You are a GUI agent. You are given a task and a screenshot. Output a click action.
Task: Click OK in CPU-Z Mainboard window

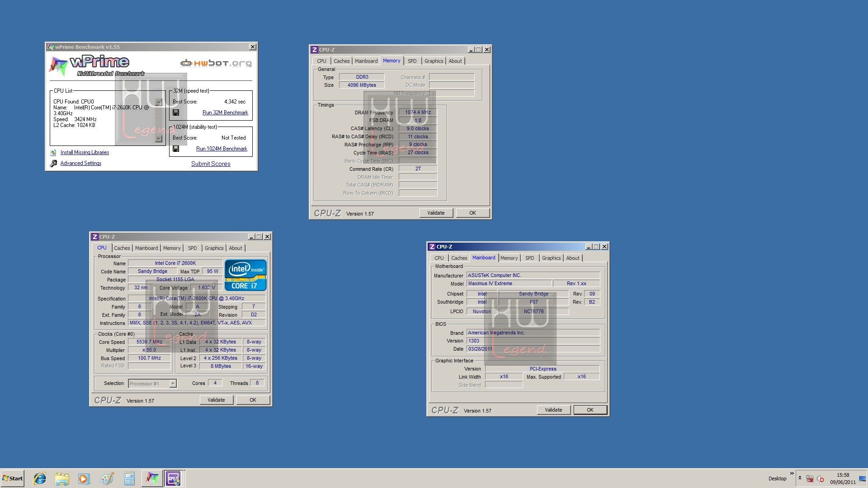pyautogui.click(x=590, y=410)
